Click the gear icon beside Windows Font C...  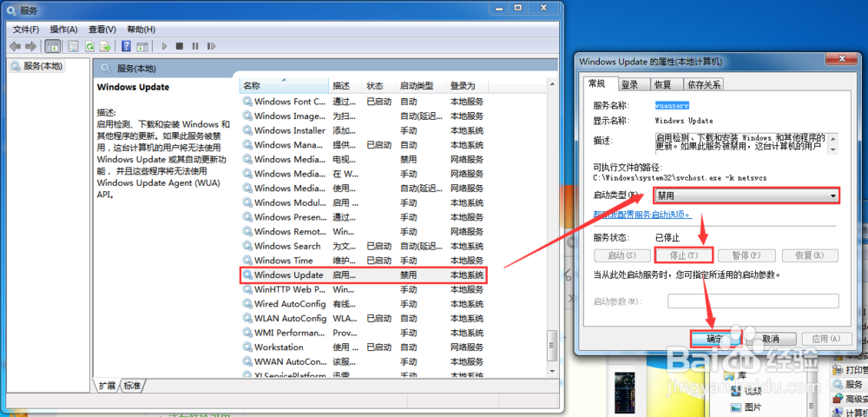click(x=247, y=102)
